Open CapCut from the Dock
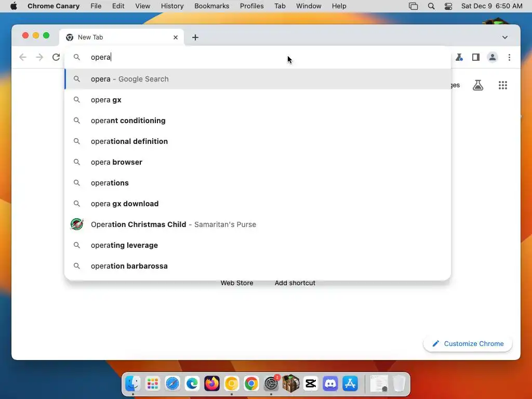The image size is (532, 399). 311,384
